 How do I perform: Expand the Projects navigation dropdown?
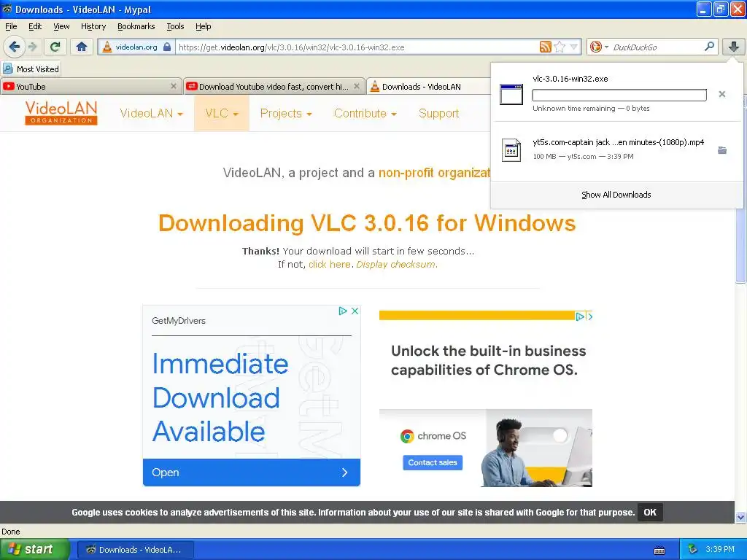286,113
